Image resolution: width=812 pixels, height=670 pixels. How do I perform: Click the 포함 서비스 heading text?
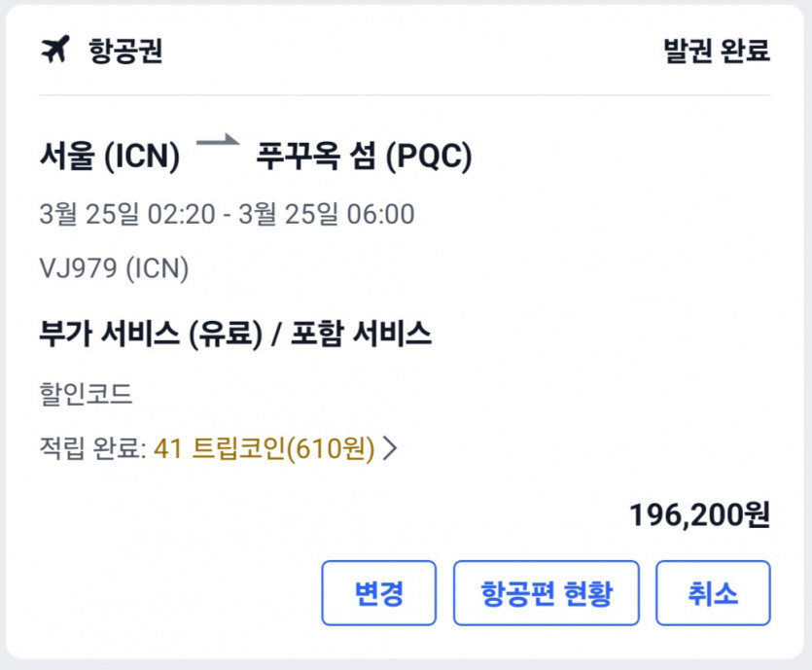click(x=358, y=335)
